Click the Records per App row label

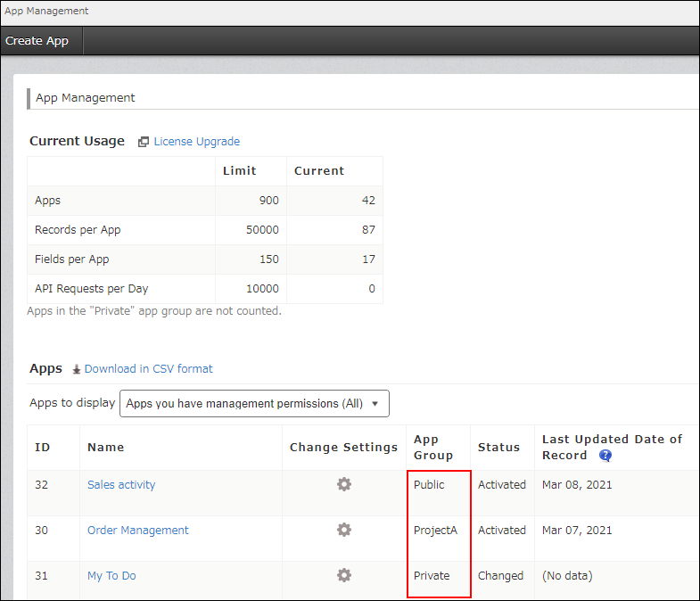(x=78, y=230)
